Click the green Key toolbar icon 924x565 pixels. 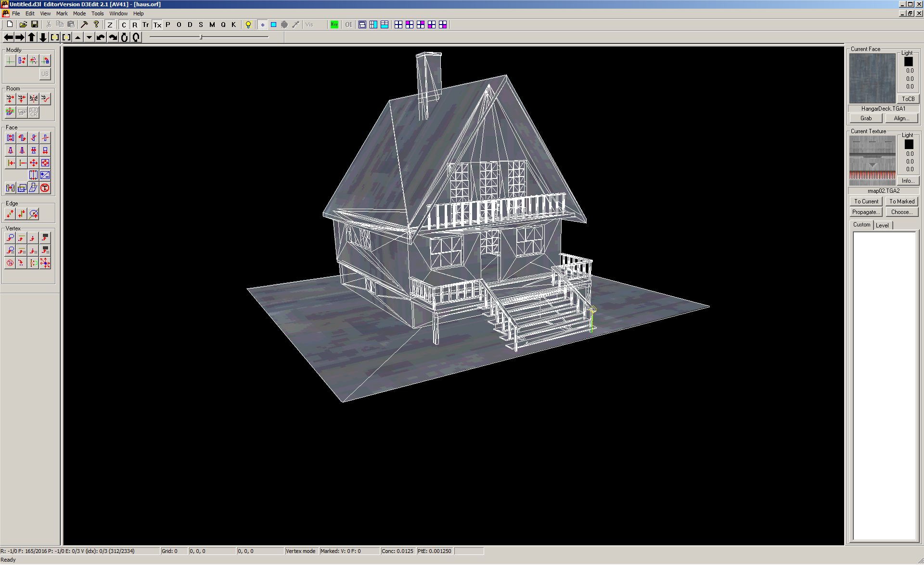coord(334,25)
